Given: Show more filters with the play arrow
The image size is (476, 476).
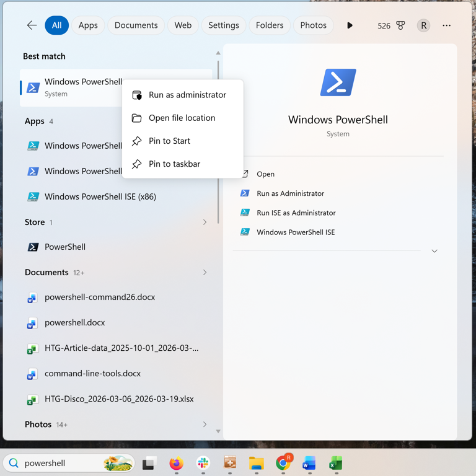Looking at the screenshot, I should (350, 25).
